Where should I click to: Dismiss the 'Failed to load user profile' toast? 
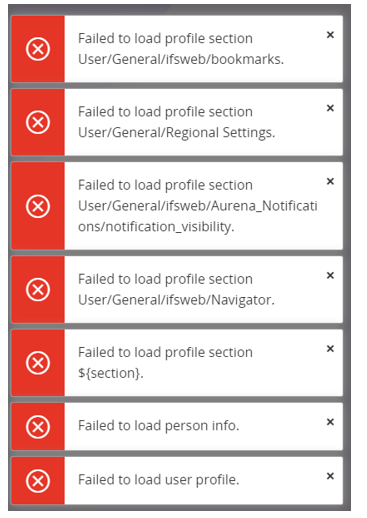(330, 476)
